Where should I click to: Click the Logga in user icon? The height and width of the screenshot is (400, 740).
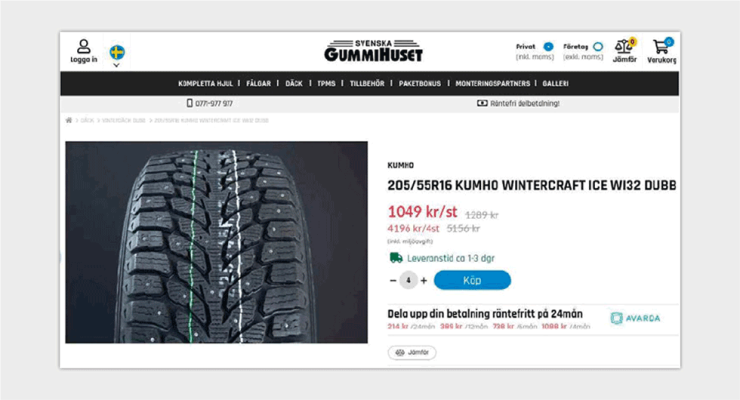coord(84,46)
